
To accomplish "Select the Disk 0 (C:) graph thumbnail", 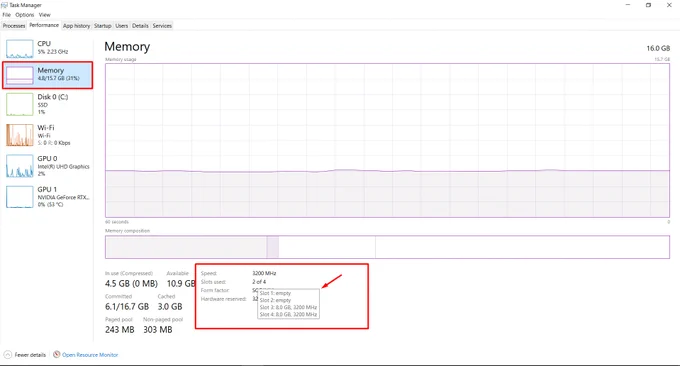I will point(20,105).
